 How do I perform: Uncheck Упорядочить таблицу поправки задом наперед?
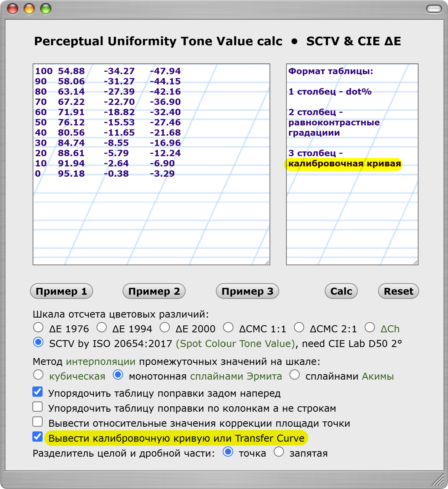pos(38,392)
